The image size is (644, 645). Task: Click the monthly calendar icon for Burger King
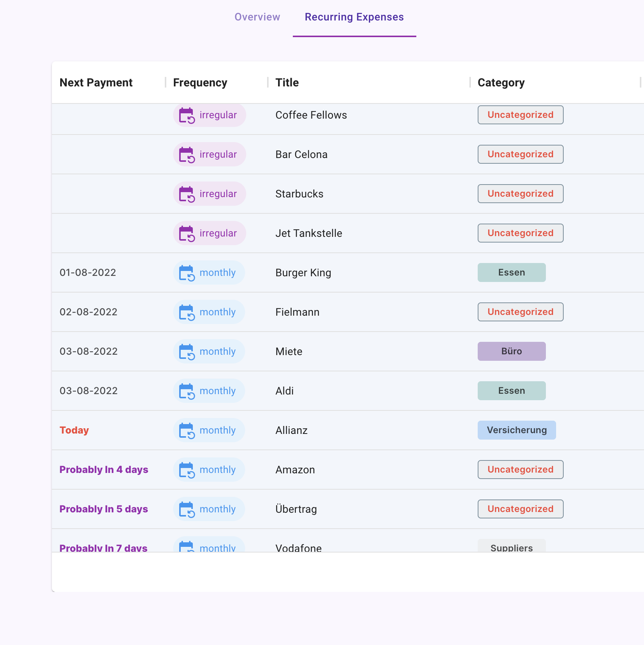tap(187, 273)
